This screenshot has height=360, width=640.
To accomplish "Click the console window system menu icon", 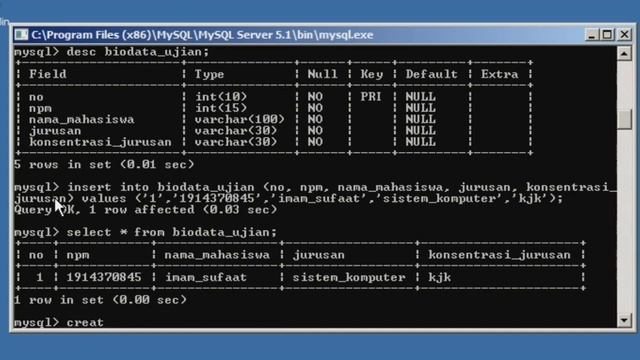I will (x=21, y=35).
